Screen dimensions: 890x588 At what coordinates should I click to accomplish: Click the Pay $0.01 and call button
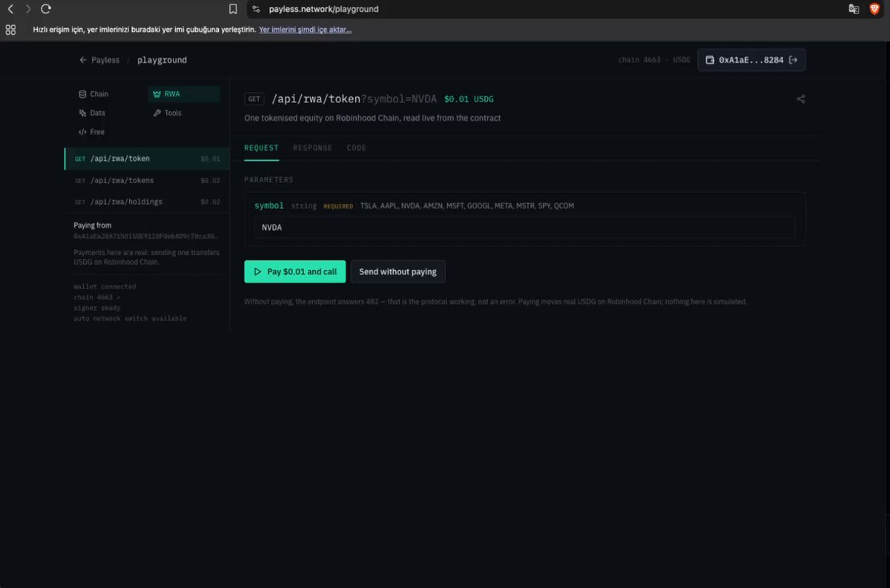coord(295,271)
